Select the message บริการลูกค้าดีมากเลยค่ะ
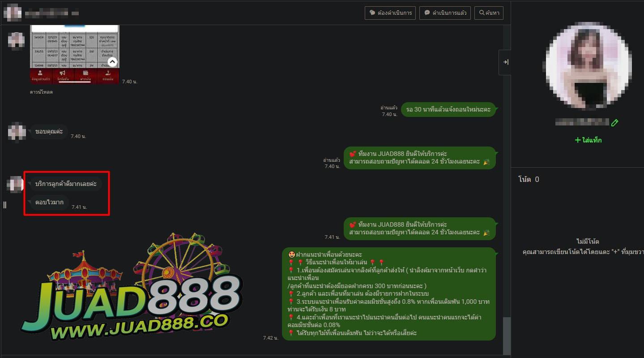 (x=66, y=184)
